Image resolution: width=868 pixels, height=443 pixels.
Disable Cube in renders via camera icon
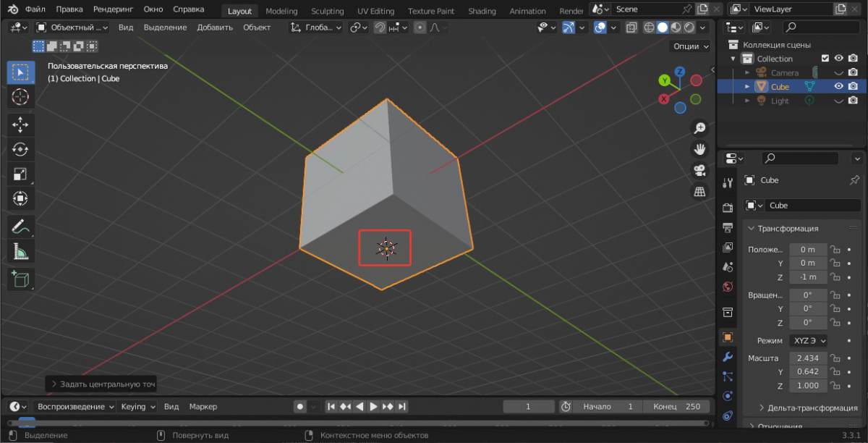[854, 86]
